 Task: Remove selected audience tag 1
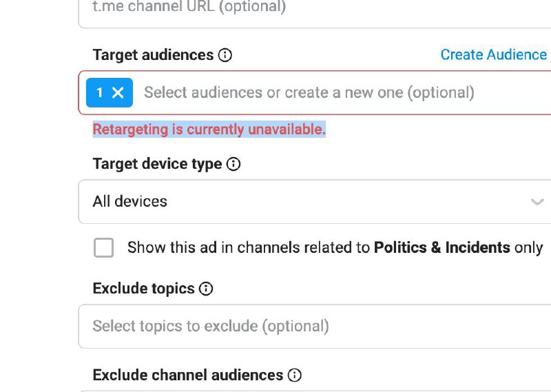pos(118,93)
